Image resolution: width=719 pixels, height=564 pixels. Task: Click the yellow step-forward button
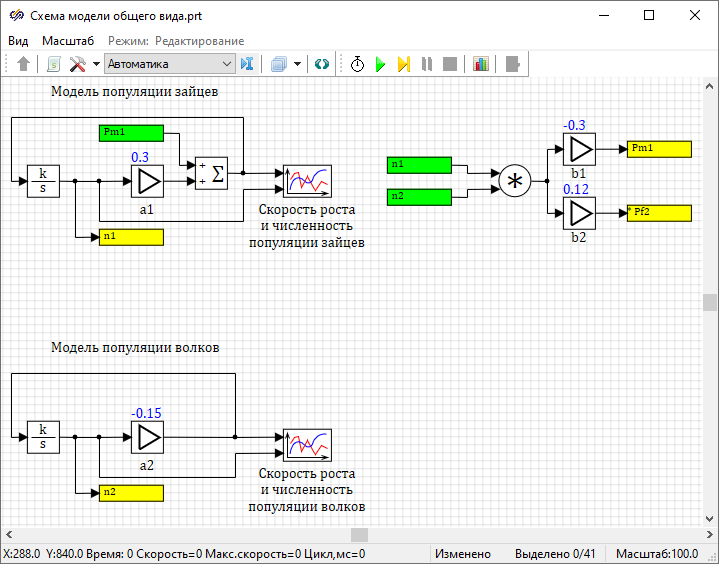(403, 64)
